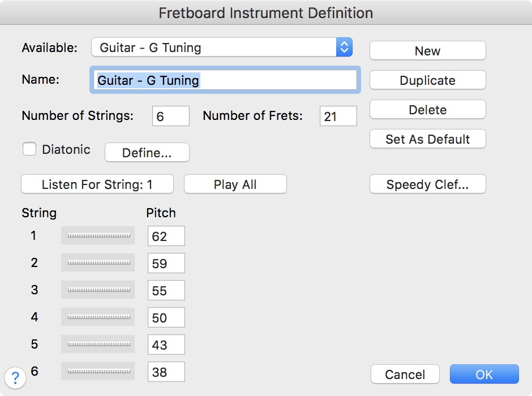
Task: Duplicate the current fretboard instrument
Action: click(x=427, y=80)
